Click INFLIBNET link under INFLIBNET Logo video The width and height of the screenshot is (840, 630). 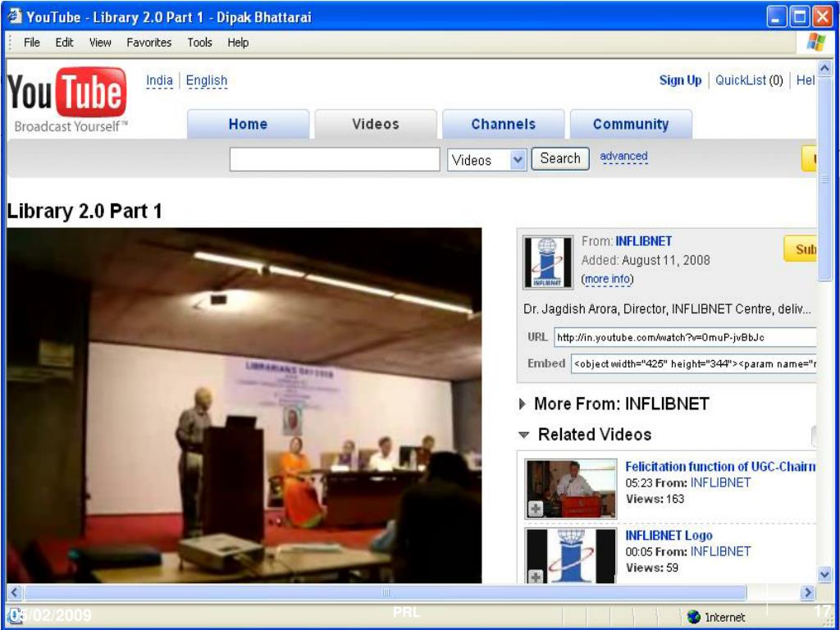click(720, 551)
